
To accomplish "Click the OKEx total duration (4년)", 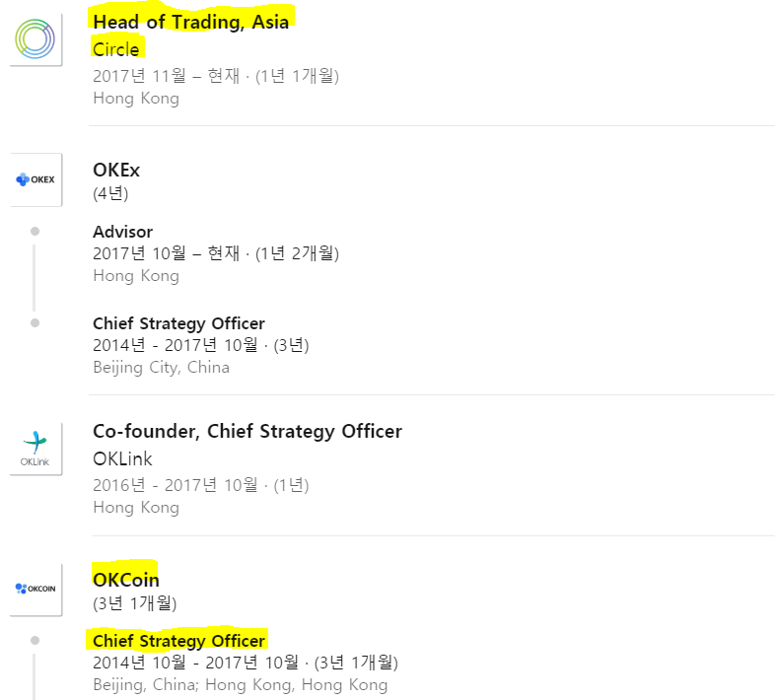I will pos(110,193).
